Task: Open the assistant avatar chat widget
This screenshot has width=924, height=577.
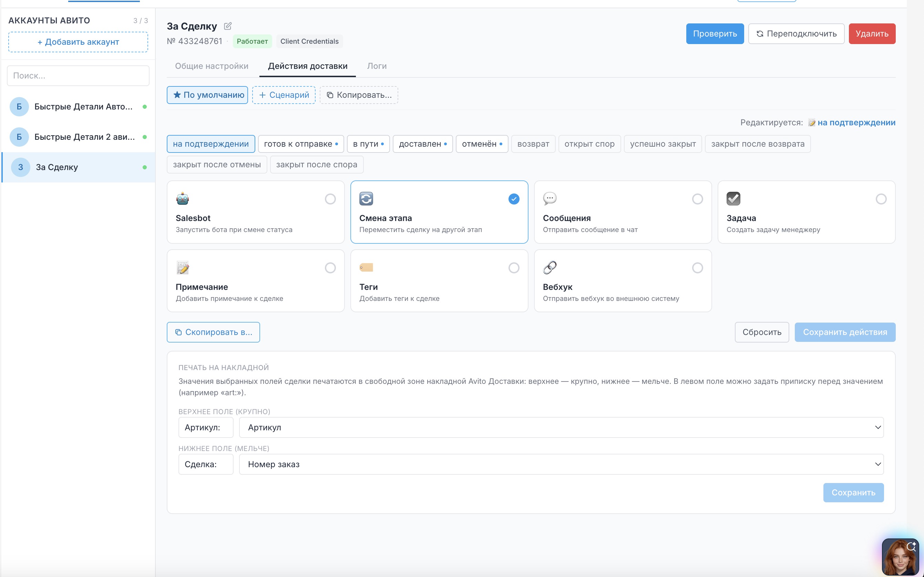Action: [900, 557]
